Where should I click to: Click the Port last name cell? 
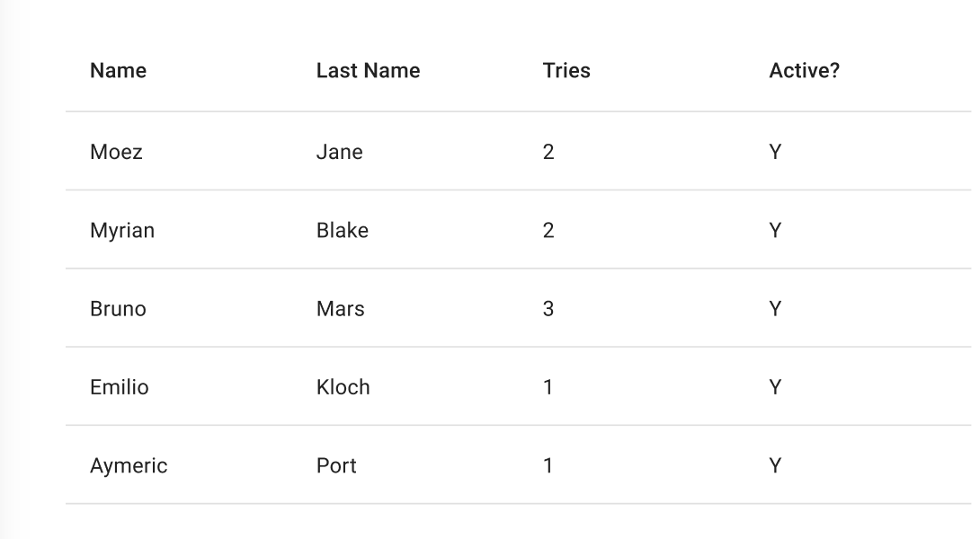pyautogui.click(x=336, y=465)
